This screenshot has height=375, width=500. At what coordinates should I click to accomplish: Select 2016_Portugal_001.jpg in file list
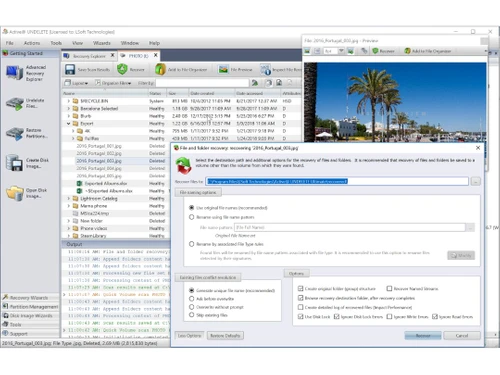pos(99,146)
